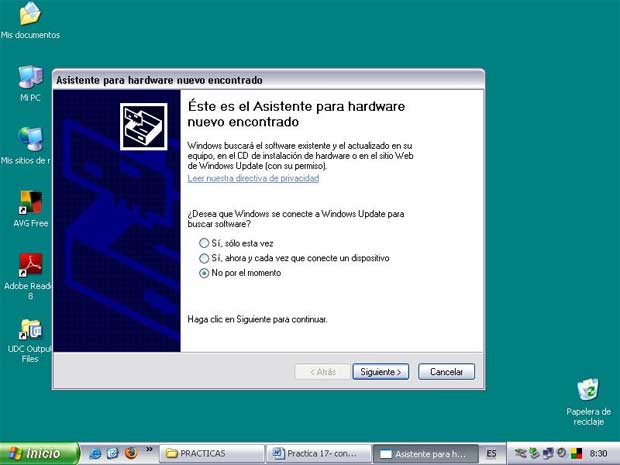Click 'Haga clic en Siguiente para continuar' text
The image size is (620, 465).
[x=257, y=319]
